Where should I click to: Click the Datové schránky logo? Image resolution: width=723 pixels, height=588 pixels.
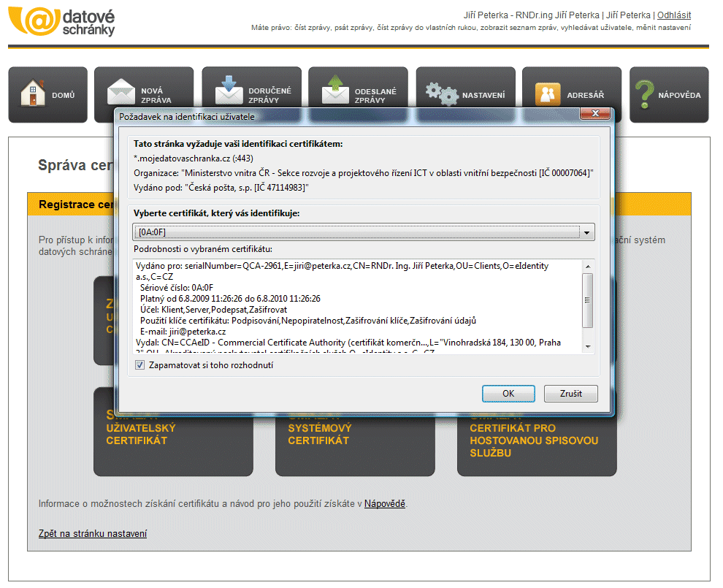tap(61, 21)
